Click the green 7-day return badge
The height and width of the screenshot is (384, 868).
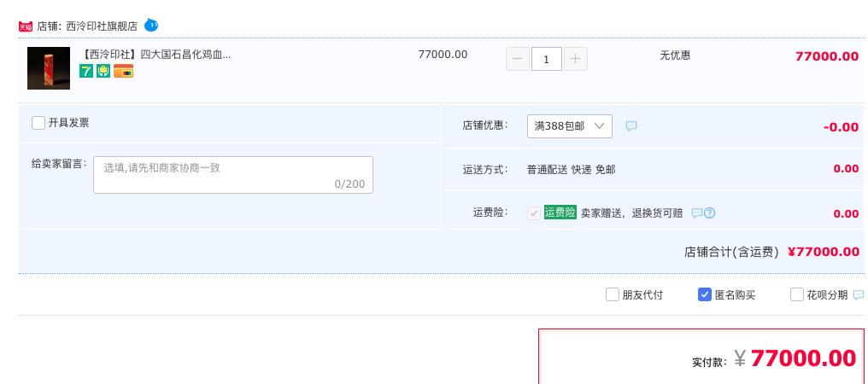click(x=86, y=71)
